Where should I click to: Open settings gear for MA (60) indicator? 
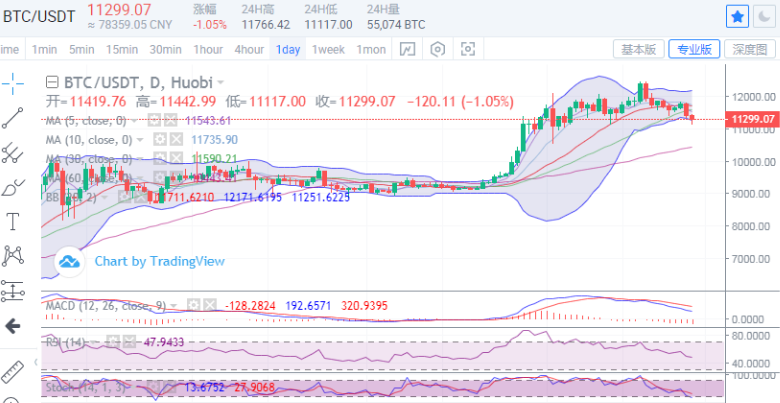click(160, 178)
